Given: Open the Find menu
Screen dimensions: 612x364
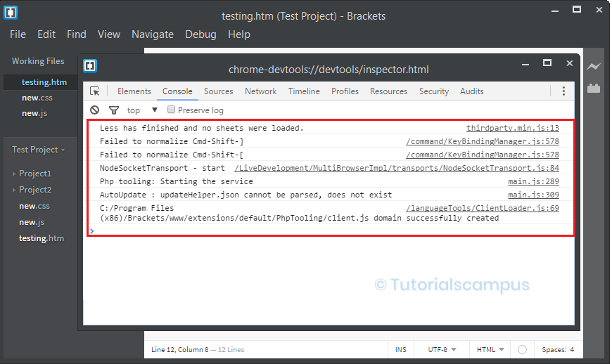Looking at the screenshot, I should click(x=77, y=34).
